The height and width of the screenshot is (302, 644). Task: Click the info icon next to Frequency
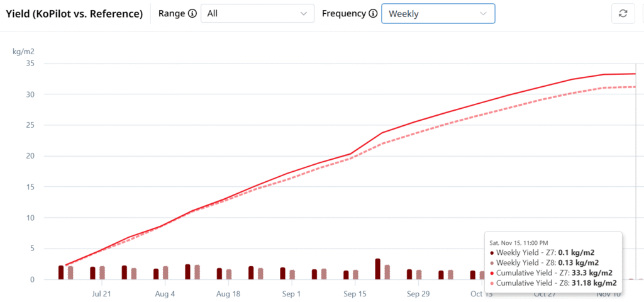[373, 13]
